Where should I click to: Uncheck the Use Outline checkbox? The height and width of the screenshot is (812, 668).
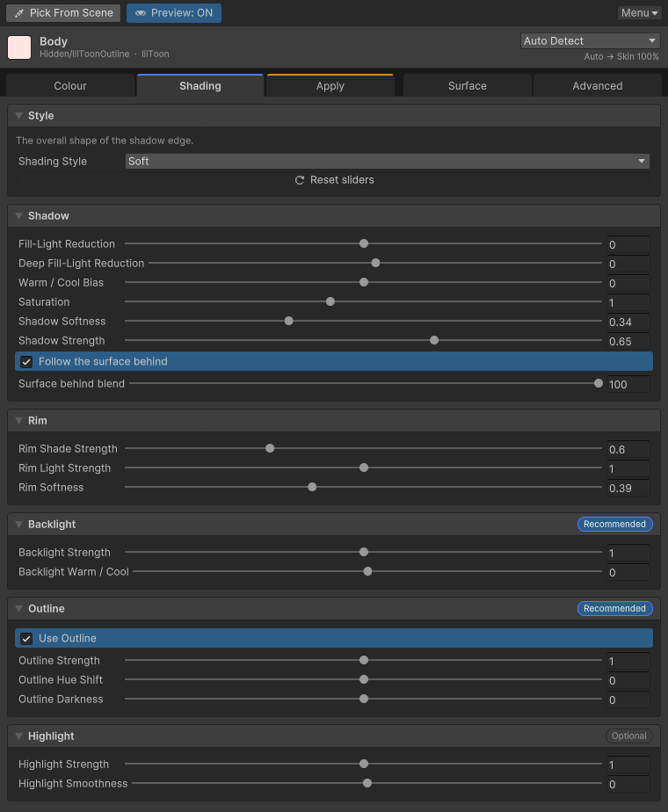pos(26,639)
